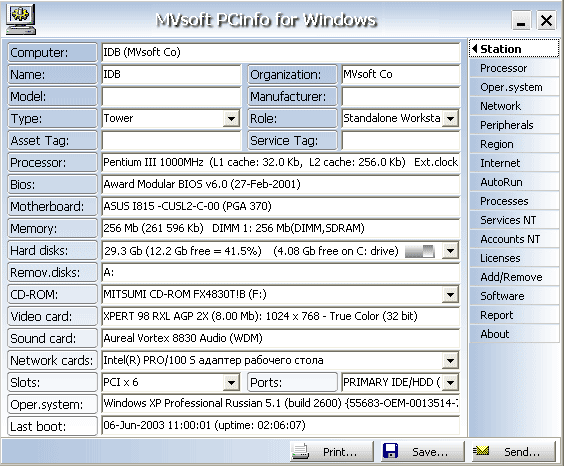Click into the Asset Tag field

[x=172, y=141]
